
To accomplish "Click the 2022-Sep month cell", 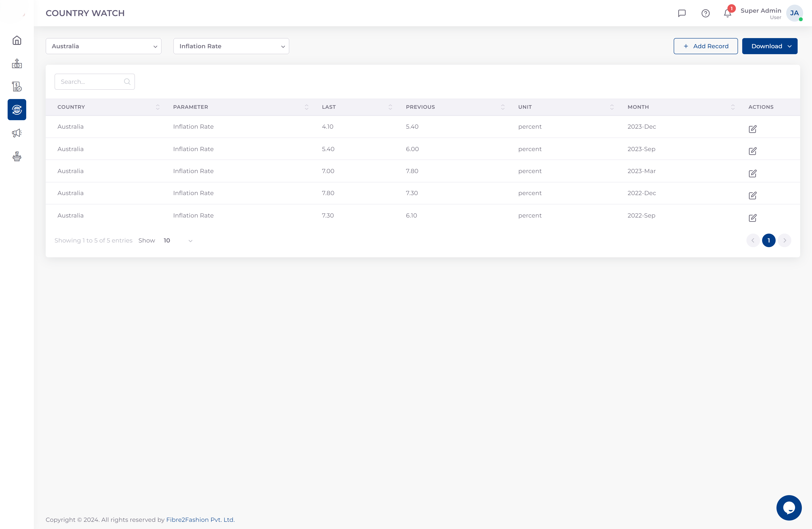I will coord(641,215).
